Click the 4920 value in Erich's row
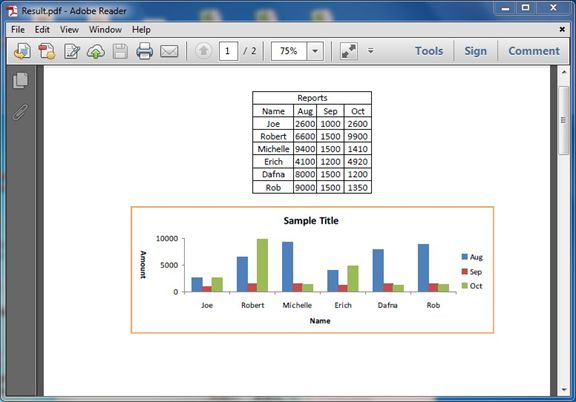The width and height of the screenshot is (576, 402). coord(358,162)
